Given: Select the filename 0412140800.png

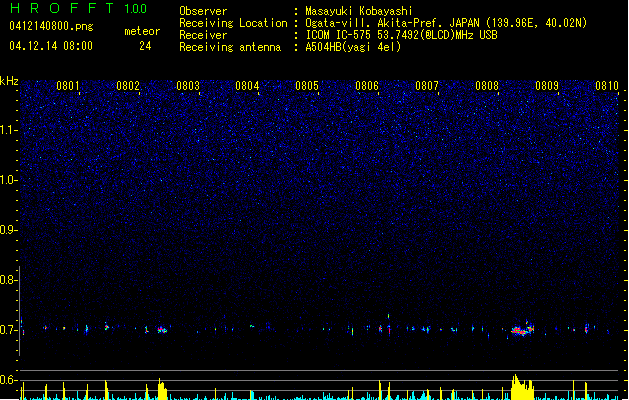Looking at the screenshot, I should click(51, 26).
